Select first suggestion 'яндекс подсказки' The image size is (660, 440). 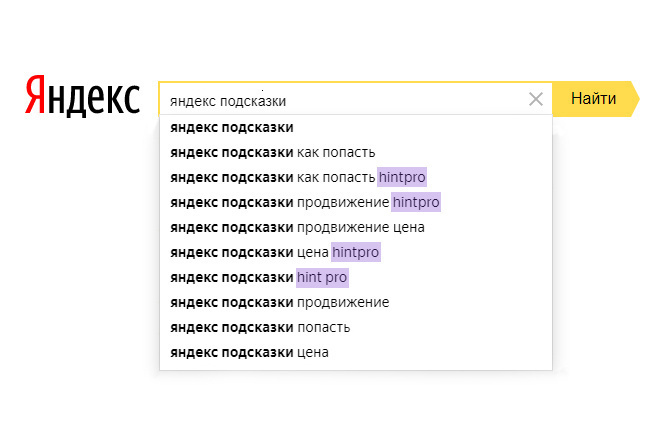click(x=356, y=128)
